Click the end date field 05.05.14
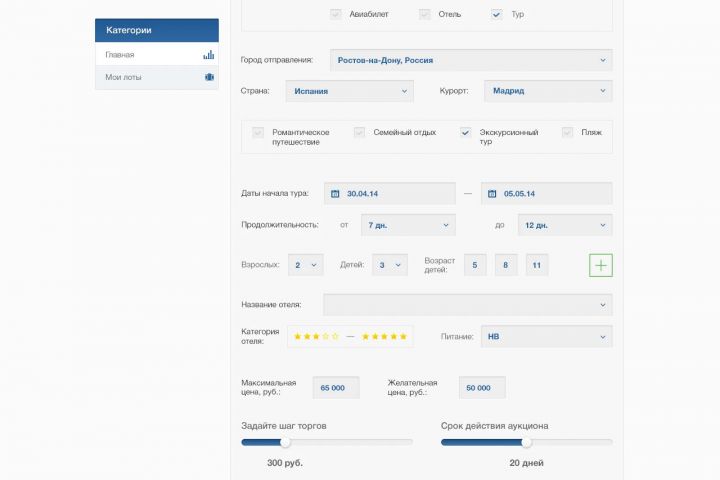720x480 pixels. [547, 193]
